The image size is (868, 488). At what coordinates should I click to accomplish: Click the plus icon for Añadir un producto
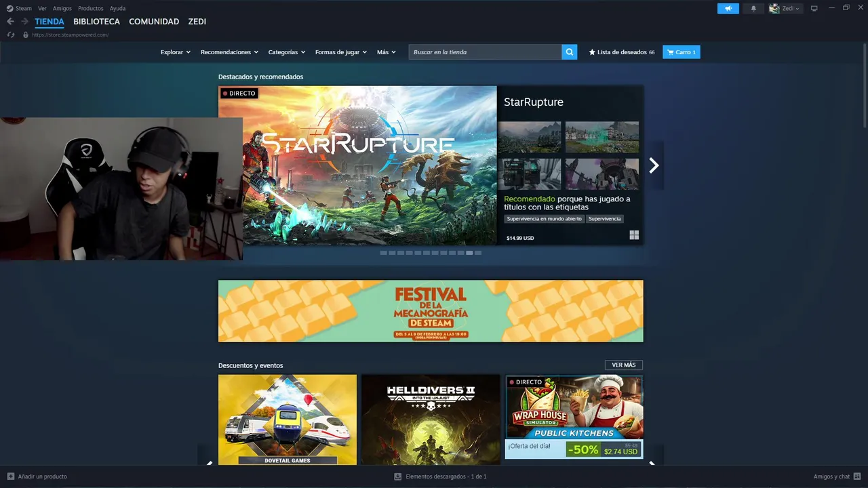point(10,476)
